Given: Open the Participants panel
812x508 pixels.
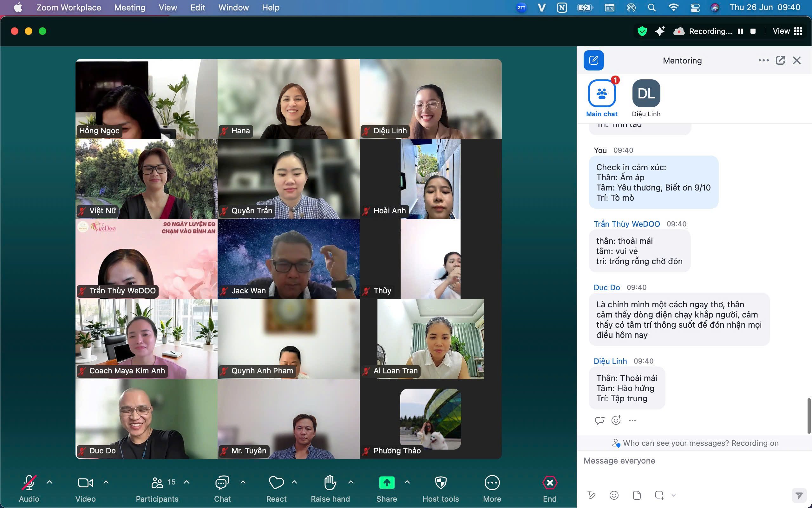Looking at the screenshot, I should (x=157, y=488).
